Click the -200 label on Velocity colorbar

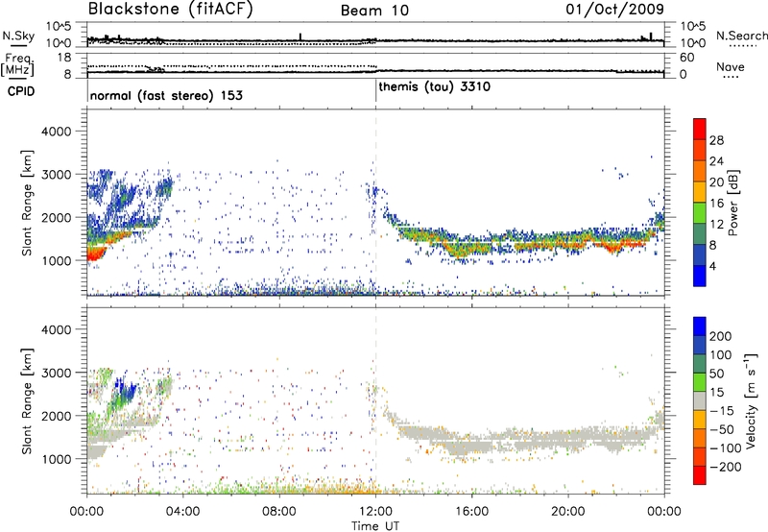[726, 467]
